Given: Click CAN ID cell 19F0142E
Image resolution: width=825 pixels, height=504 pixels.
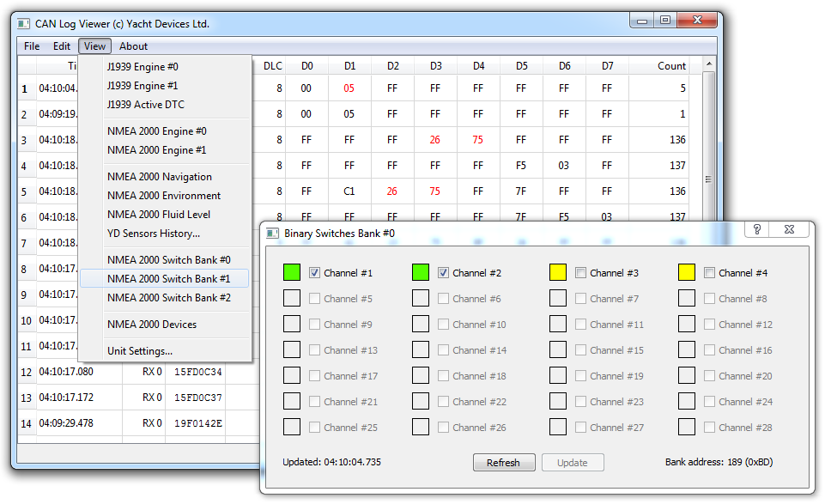Looking at the screenshot, I should tap(197, 423).
